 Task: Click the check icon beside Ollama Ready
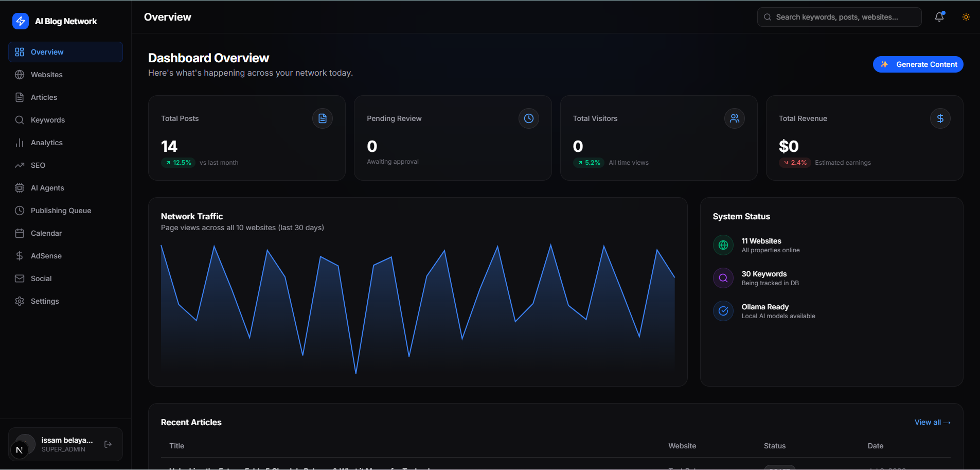723,311
